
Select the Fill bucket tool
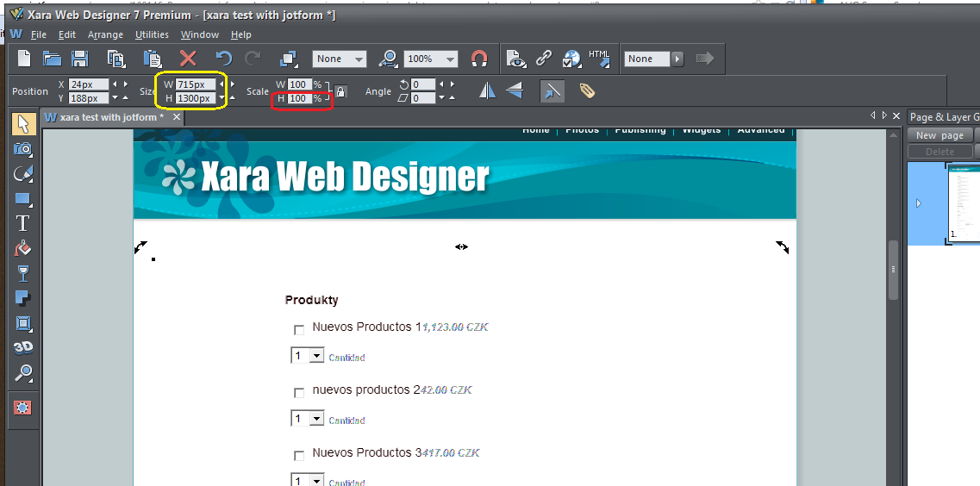pyautogui.click(x=23, y=249)
